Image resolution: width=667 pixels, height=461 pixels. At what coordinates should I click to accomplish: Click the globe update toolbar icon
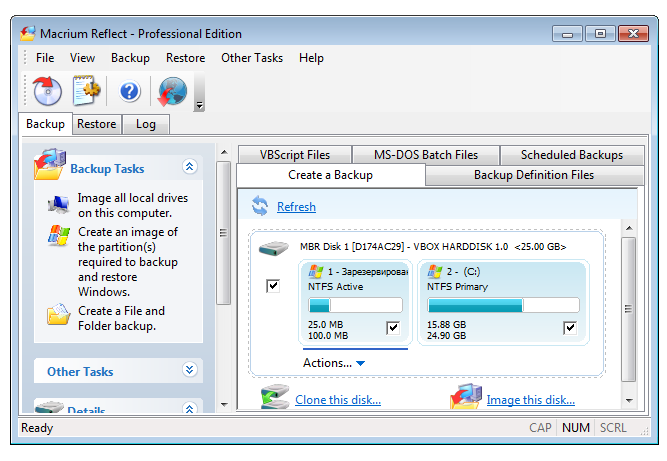point(172,91)
